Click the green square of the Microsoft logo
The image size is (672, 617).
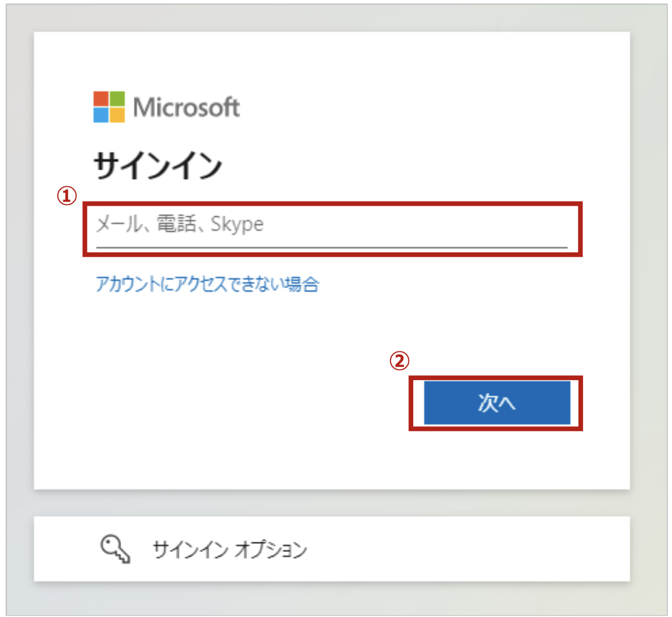coord(117,98)
